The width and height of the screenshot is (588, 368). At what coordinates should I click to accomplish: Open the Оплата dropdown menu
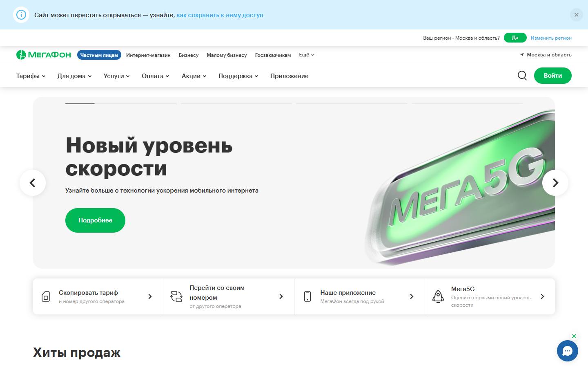tap(156, 76)
